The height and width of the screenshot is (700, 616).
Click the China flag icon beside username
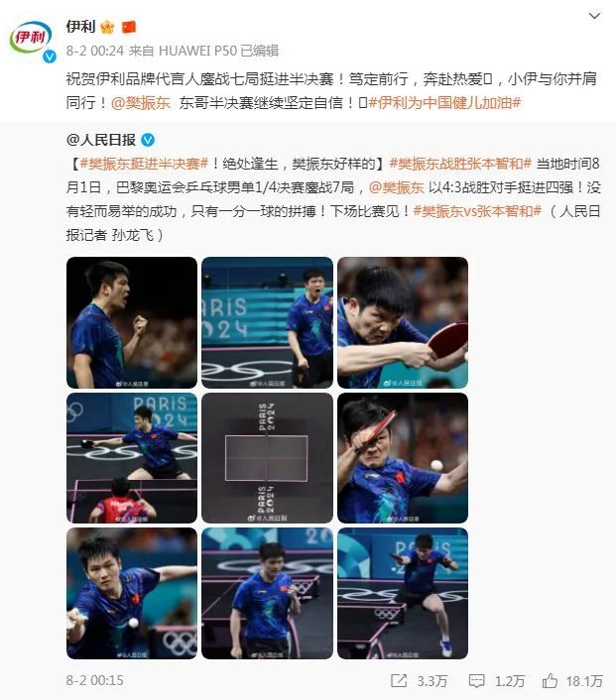click(x=129, y=27)
